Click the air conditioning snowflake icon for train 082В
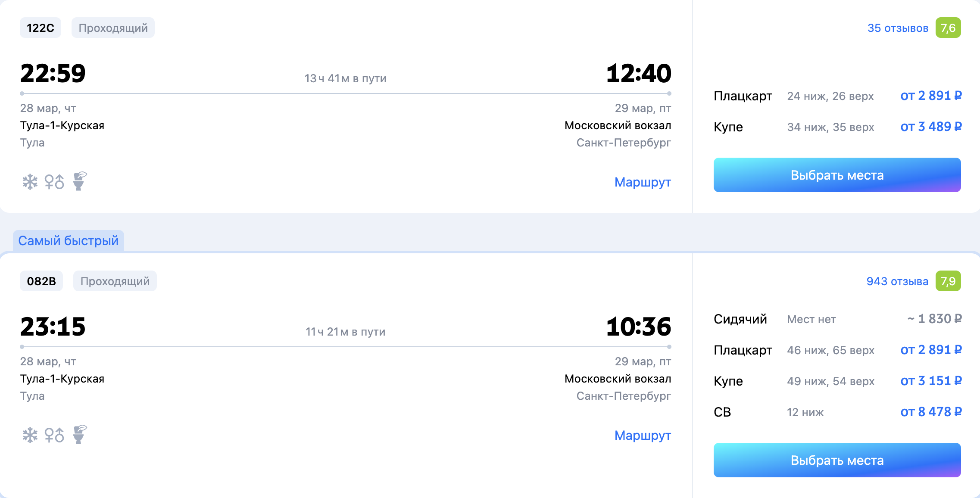 click(30, 435)
